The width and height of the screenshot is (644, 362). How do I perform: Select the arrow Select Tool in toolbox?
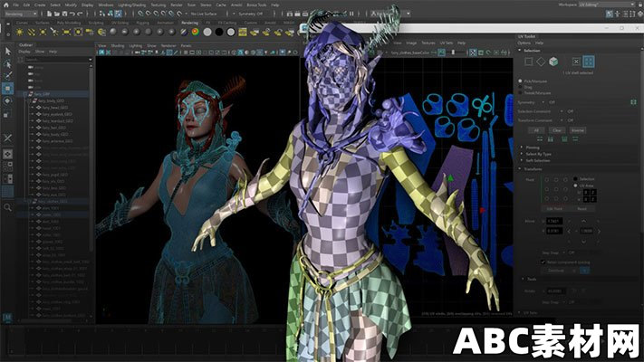[8, 52]
